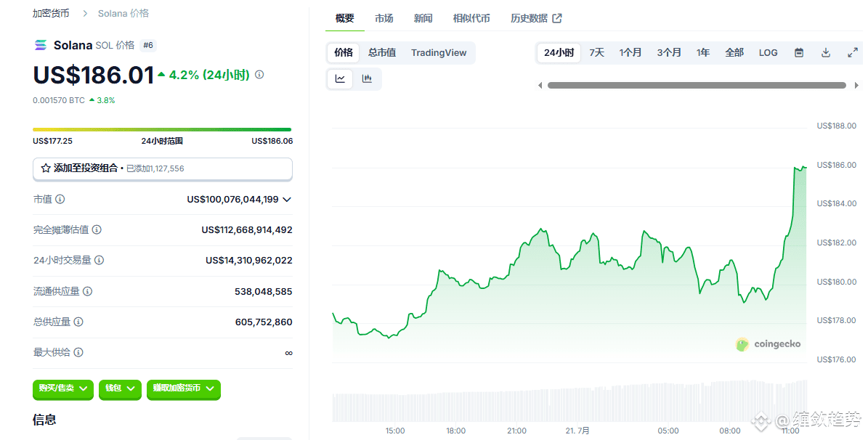Open the 购买/售卖 dropdown
The width and height of the screenshot is (868, 440).
click(63, 388)
